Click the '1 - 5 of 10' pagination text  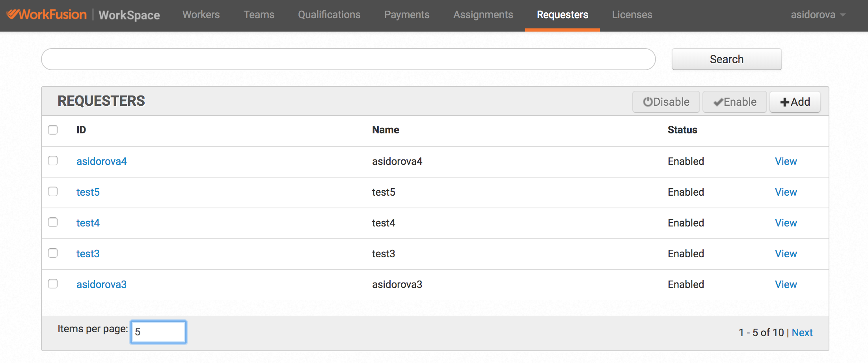(x=761, y=333)
